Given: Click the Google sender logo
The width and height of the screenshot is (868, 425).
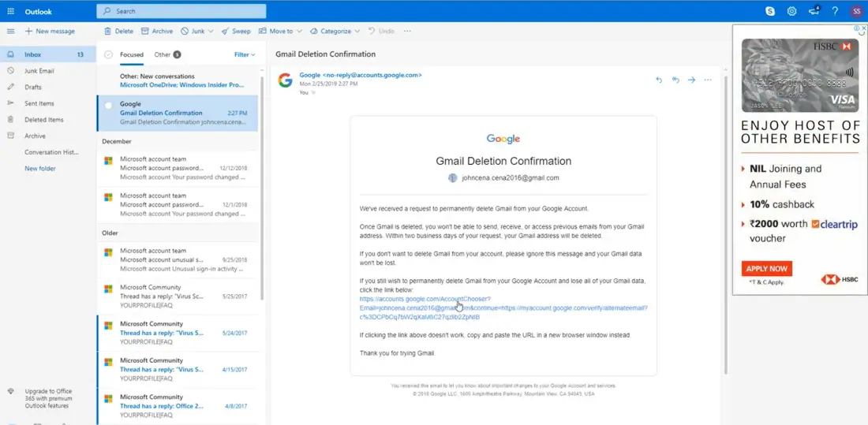Looking at the screenshot, I should tap(285, 80).
